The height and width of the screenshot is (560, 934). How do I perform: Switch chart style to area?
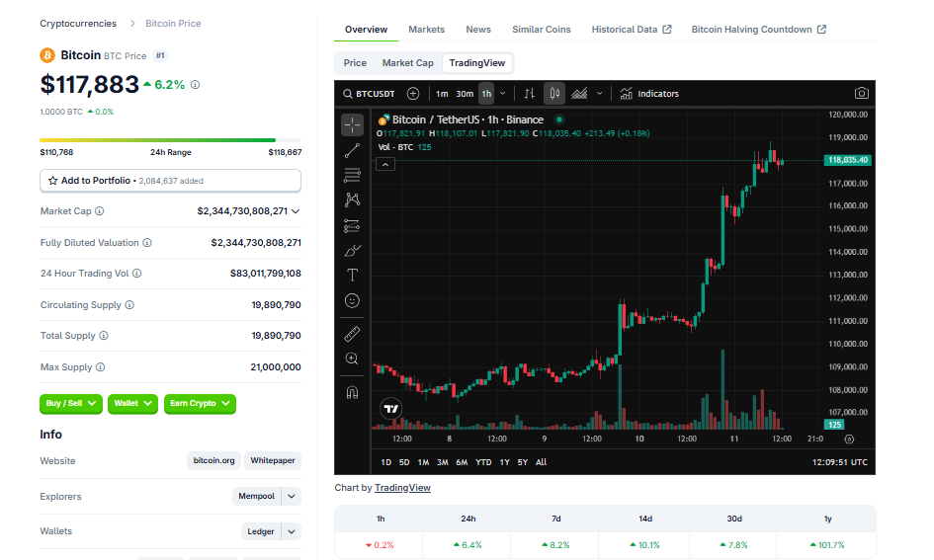(x=579, y=94)
